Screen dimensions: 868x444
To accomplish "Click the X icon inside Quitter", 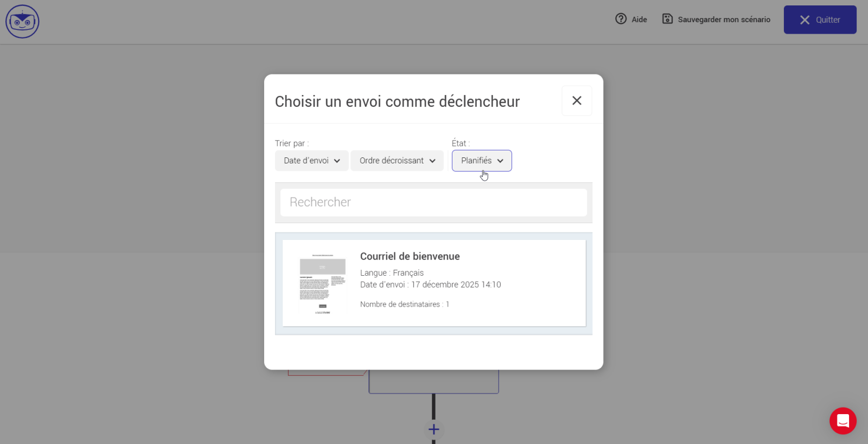I will click(x=805, y=20).
